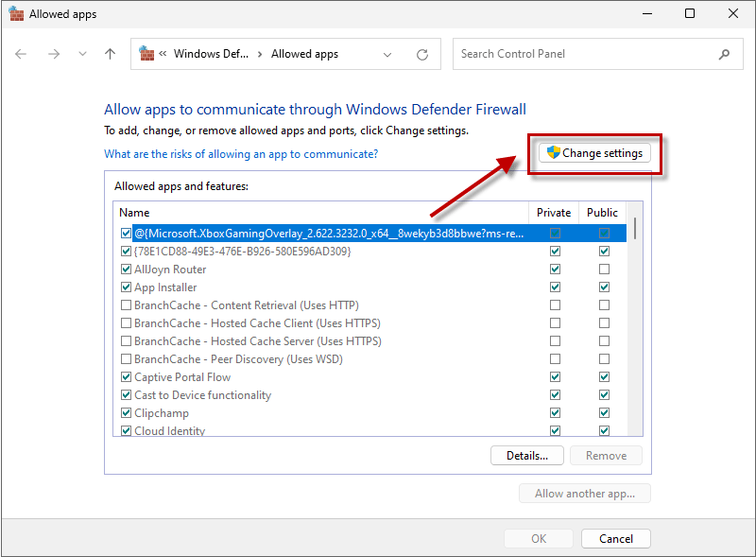Click the Forward navigation arrow
Screen dimensions: 756x557
point(54,54)
